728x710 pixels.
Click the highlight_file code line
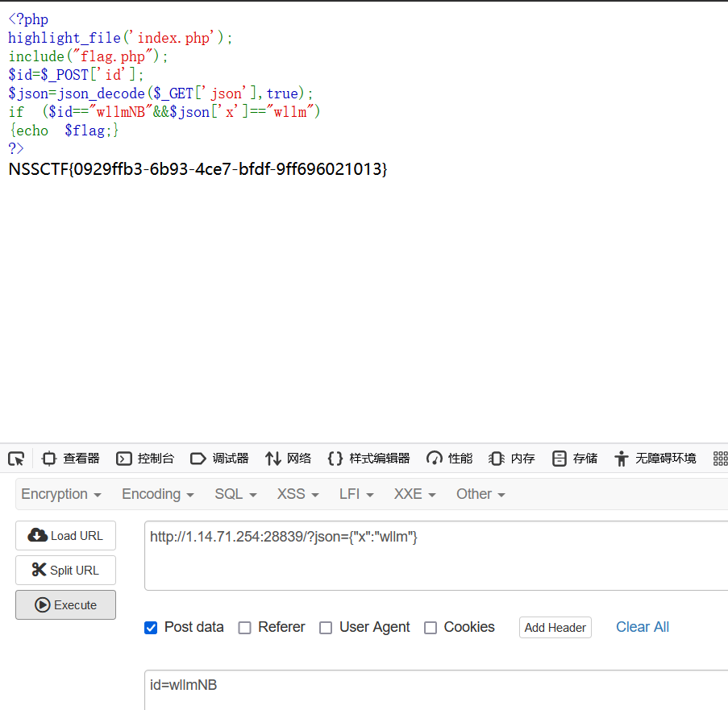coord(120,38)
